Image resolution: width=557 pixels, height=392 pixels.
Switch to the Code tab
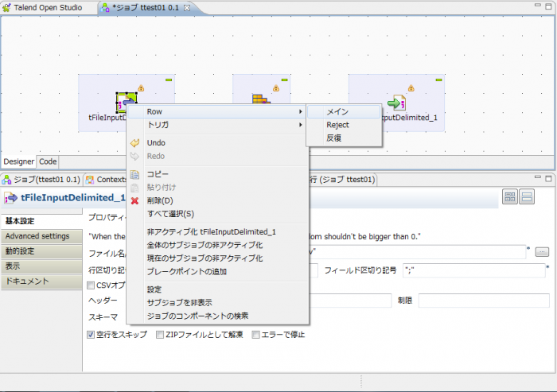pos(48,161)
